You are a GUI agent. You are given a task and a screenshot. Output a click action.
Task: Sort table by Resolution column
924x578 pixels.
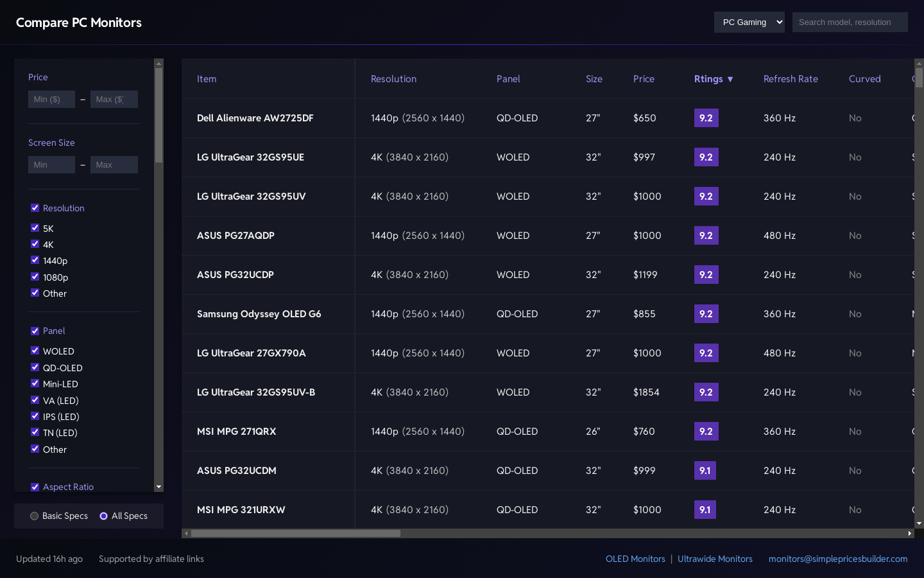393,79
